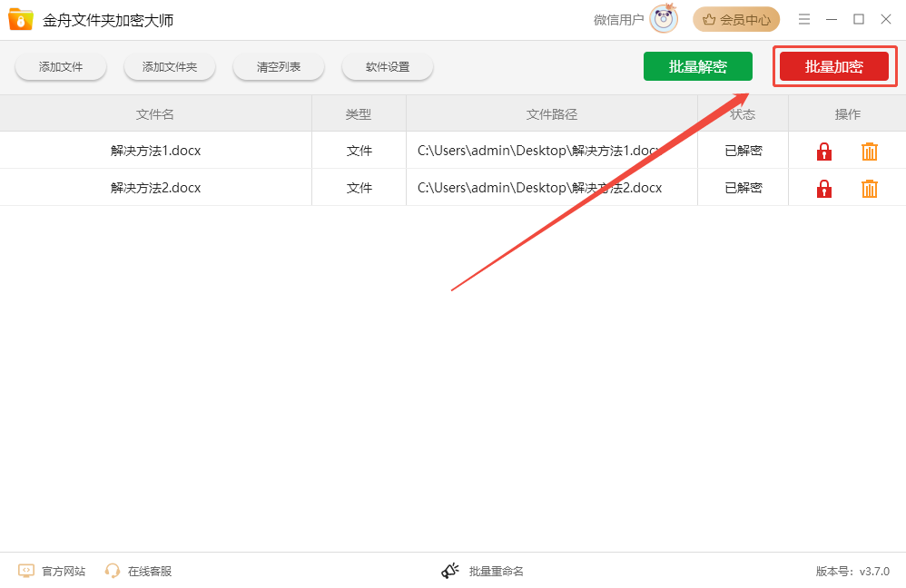This screenshot has width=906, height=588.
Task: Click the 添加文件 button
Action: tap(61, 67)
